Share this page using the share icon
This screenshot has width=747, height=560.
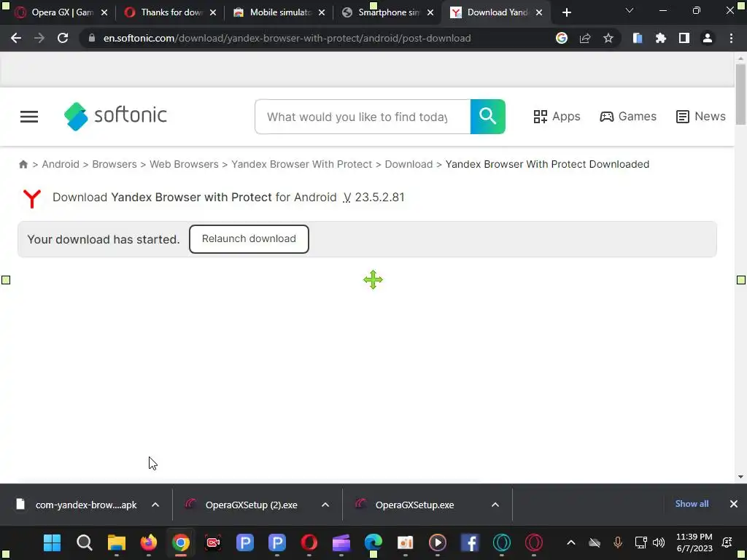[585, 38]
